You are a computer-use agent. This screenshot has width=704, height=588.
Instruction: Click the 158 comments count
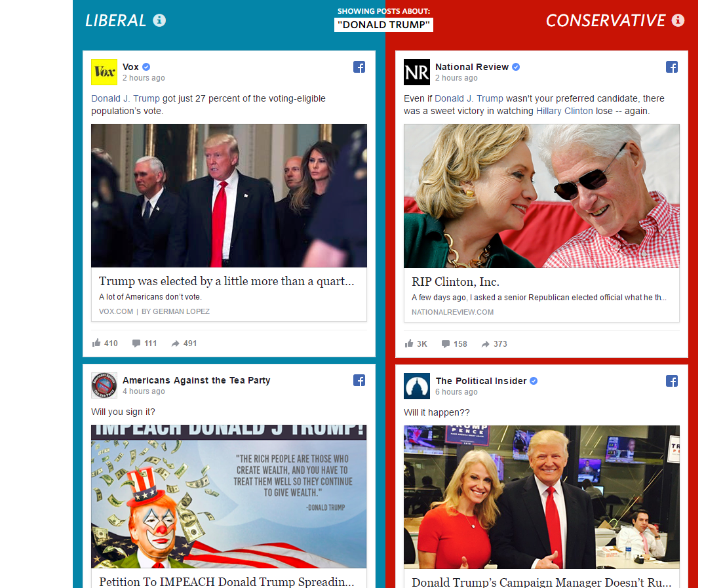[x=460, y=344]
